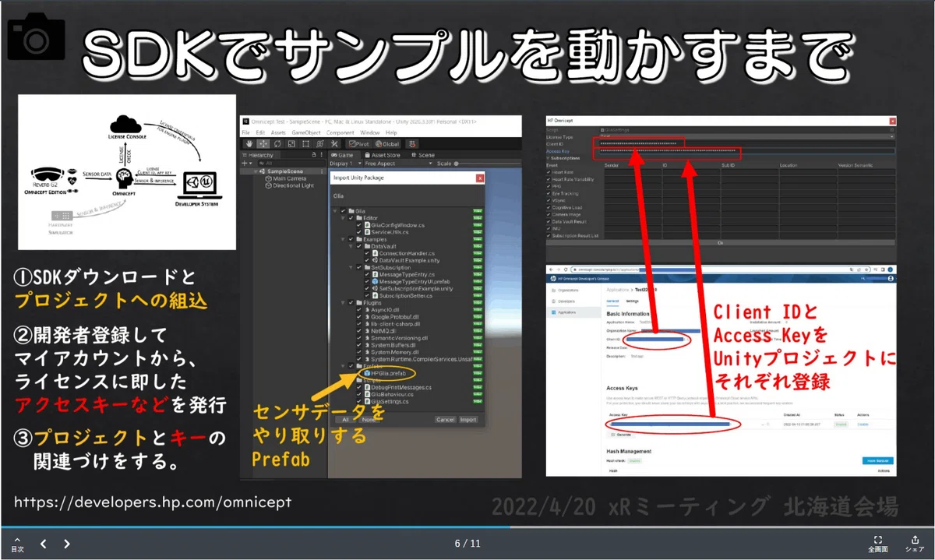
Task: Select the Unity Transform tool
Action: [x=320, y=143]
